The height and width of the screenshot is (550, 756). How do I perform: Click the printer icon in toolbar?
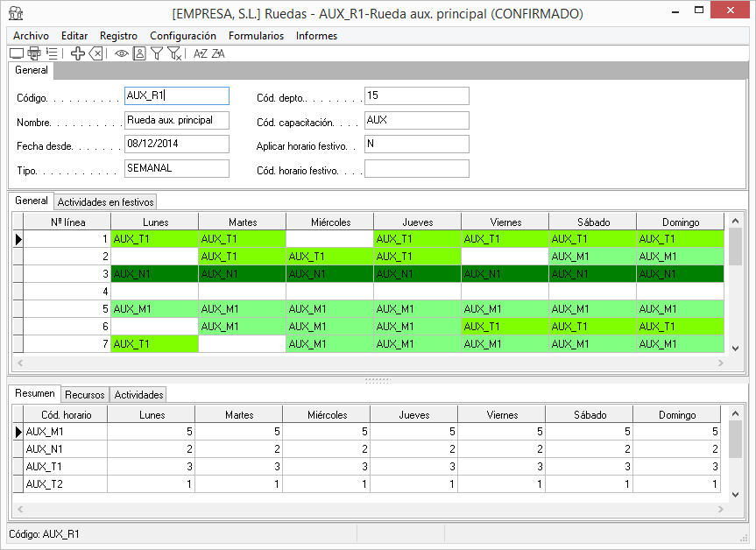tap(34, 53)
